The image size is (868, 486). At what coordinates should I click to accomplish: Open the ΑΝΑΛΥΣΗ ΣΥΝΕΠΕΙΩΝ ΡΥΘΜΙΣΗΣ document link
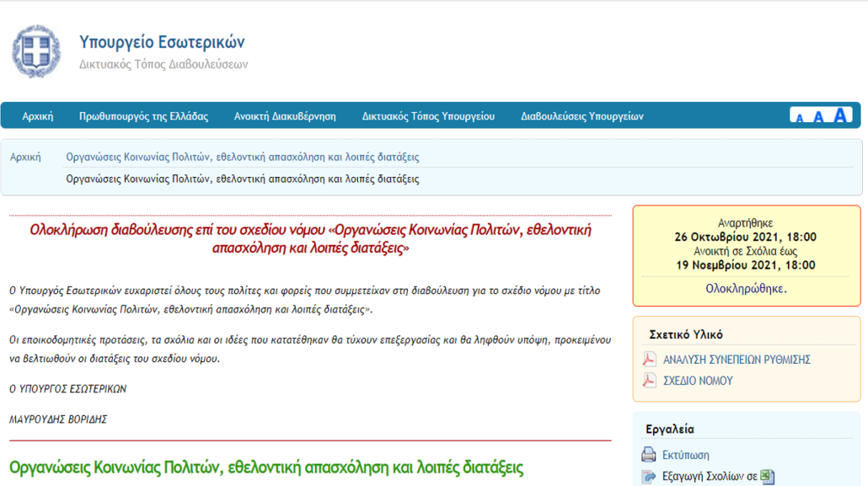[737, 360]
